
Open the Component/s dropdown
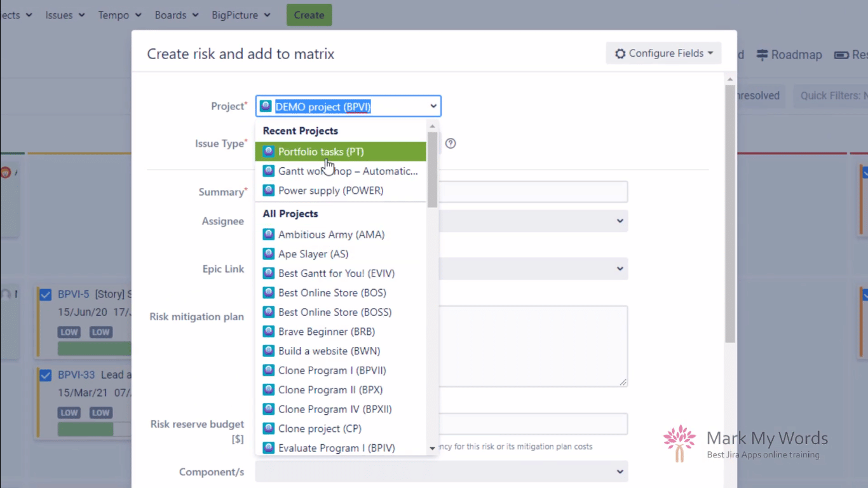[442, 471]
